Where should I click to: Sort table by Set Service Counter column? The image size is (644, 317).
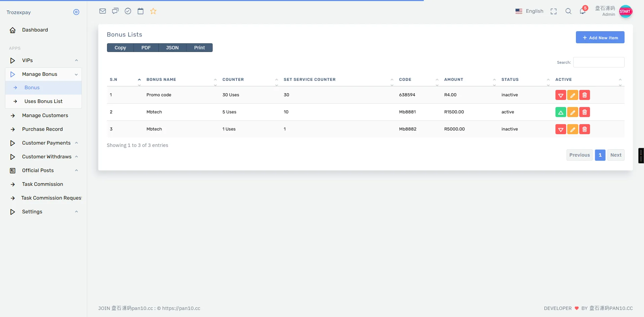338,80
